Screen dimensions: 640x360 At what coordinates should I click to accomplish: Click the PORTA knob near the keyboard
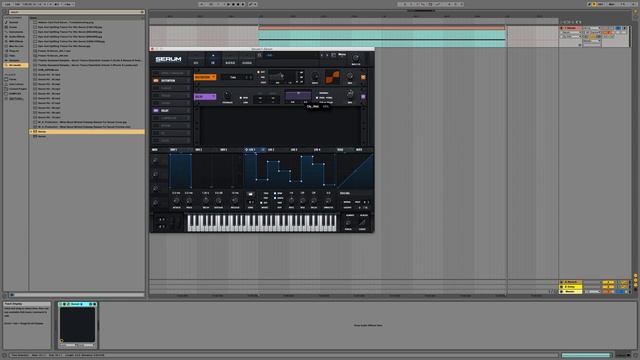(348, 223)
